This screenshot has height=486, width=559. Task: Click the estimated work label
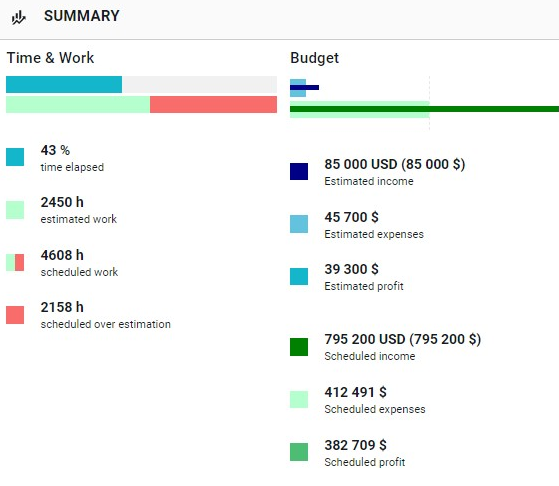79,219
